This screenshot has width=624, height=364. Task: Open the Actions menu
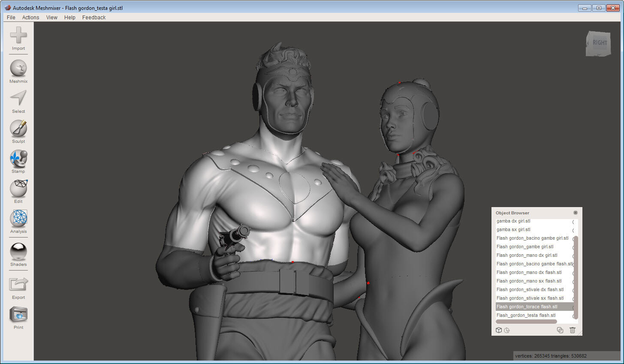30,18
